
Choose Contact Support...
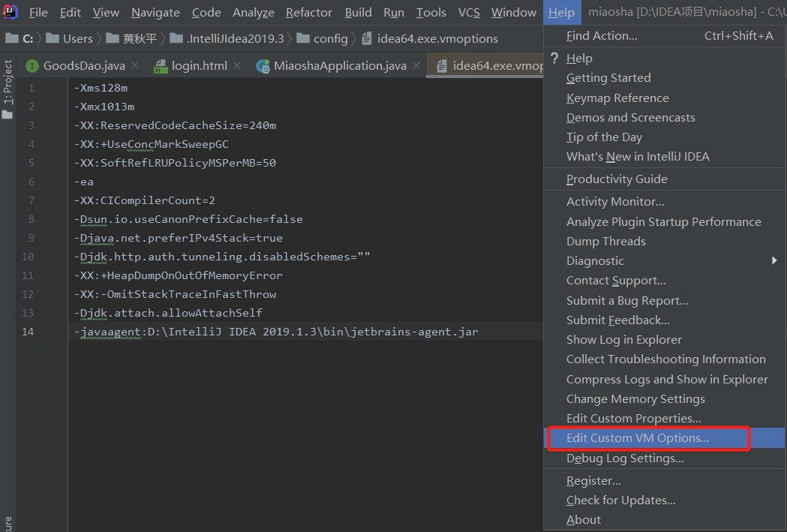coord(665,280)
